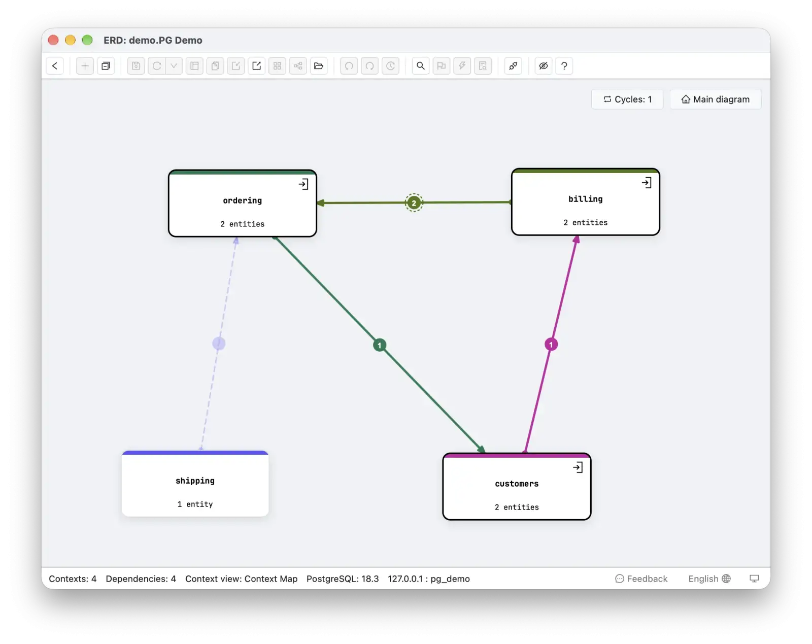Enter the billing context via arrow icon
This screenshot has height=644, width=812.
[x=647, y=183]
